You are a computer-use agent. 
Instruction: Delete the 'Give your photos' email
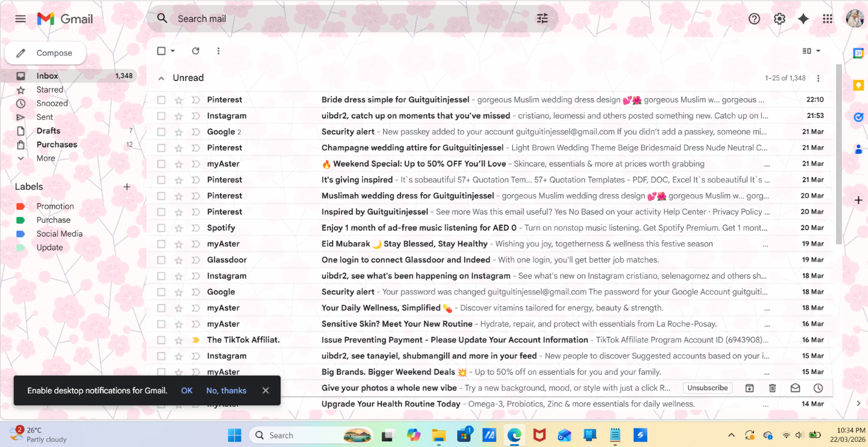pos(772,388)
